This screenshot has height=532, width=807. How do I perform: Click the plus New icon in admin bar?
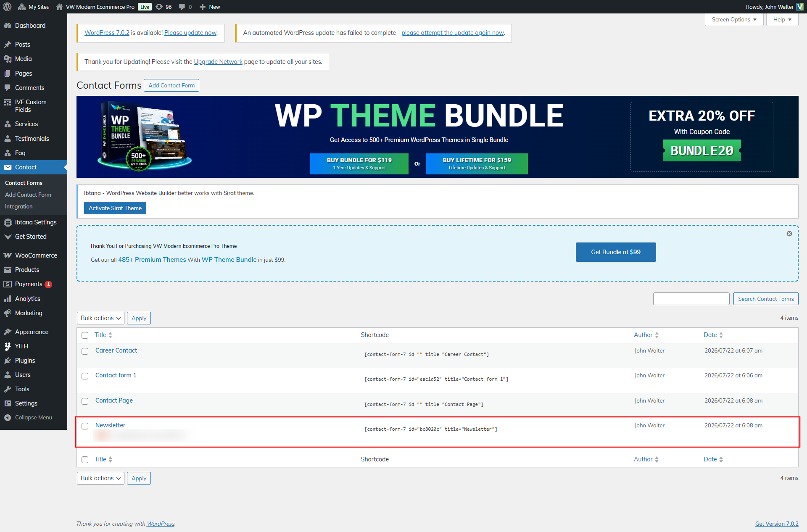click(x=203, y=7)
